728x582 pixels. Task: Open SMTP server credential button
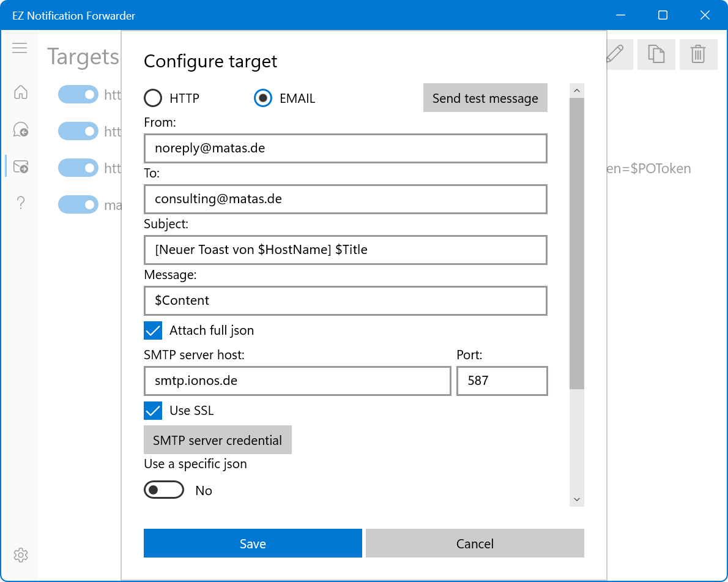[218, 440]
